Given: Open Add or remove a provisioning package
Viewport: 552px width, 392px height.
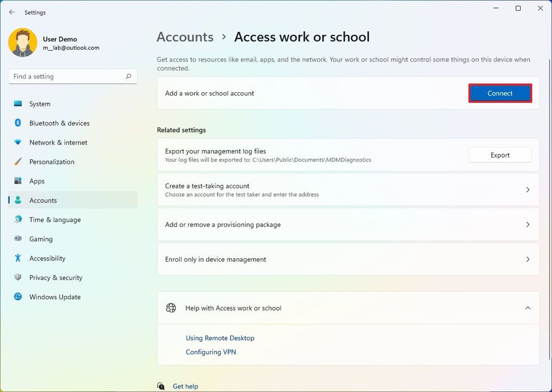Looking at the screenshot, I should coord(528,225).
